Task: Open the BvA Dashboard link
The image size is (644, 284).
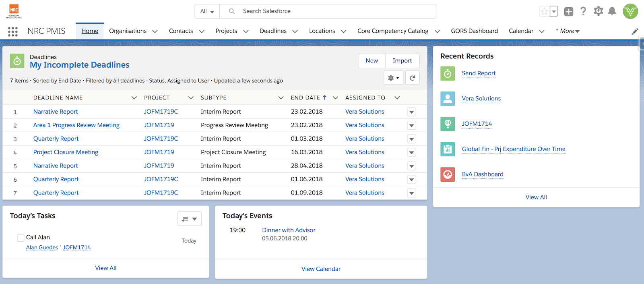Action: [483, 174]
